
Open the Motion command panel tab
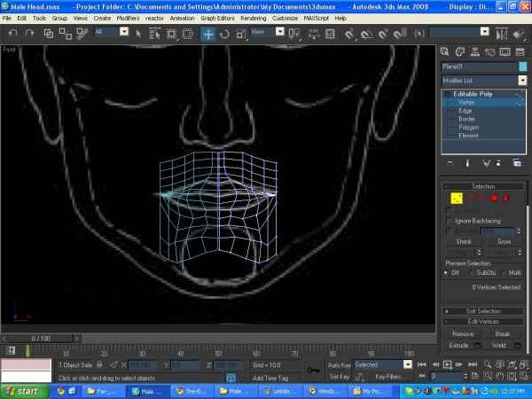490,51
